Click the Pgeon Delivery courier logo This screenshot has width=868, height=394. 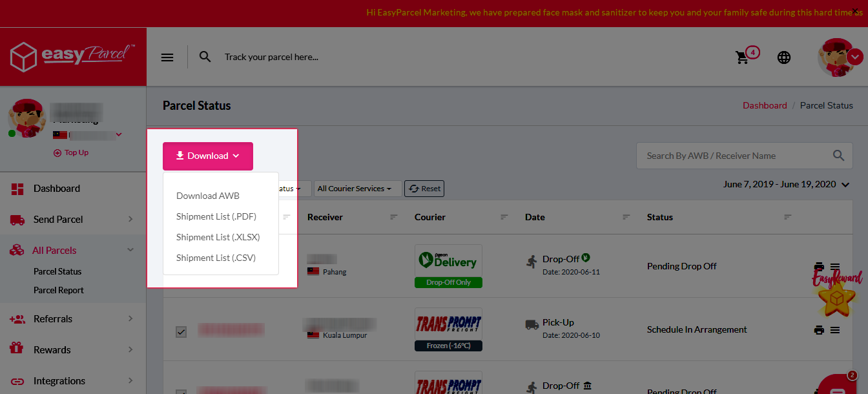(x=449, y=260)
